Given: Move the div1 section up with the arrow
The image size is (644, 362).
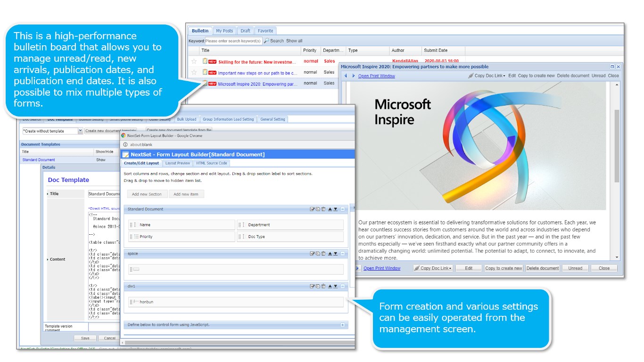Looking at the screenshot, I should 330,286.
